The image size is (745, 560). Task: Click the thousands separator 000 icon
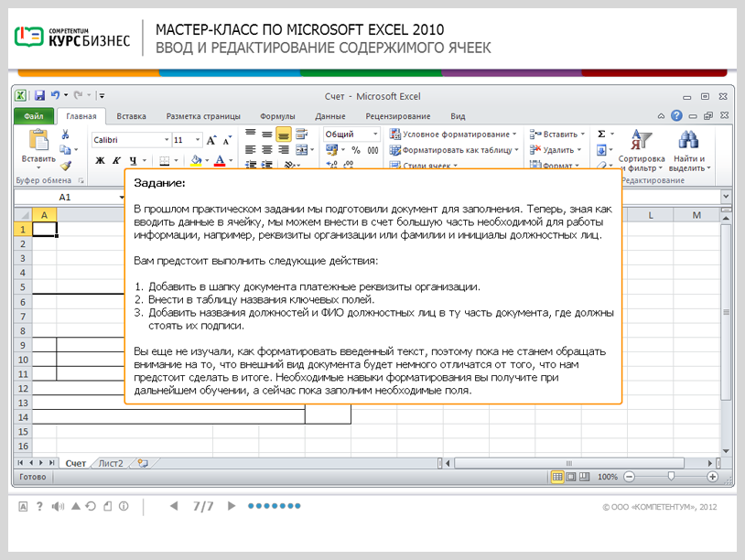click(373, 150)
